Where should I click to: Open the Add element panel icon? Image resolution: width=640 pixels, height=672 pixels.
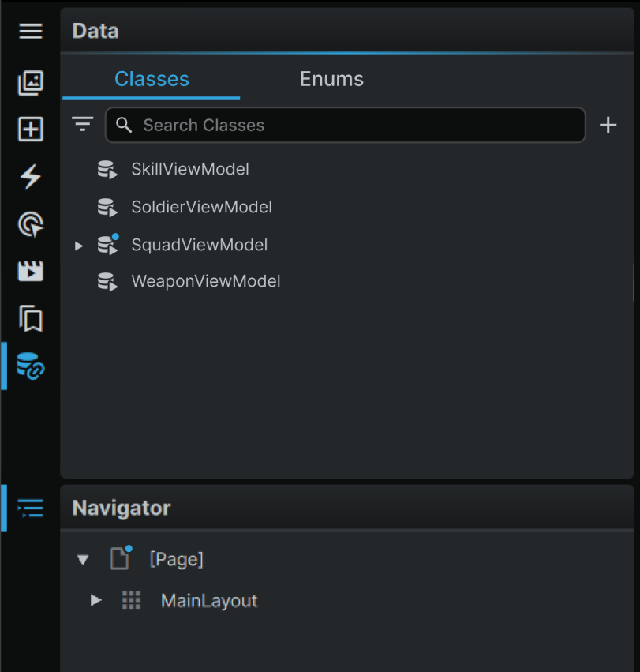[x=31, y=129]
